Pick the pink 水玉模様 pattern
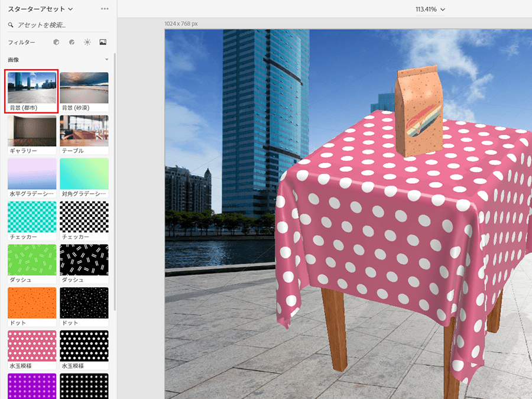This screenshot has height=399, width=532. tap(32, 346)
